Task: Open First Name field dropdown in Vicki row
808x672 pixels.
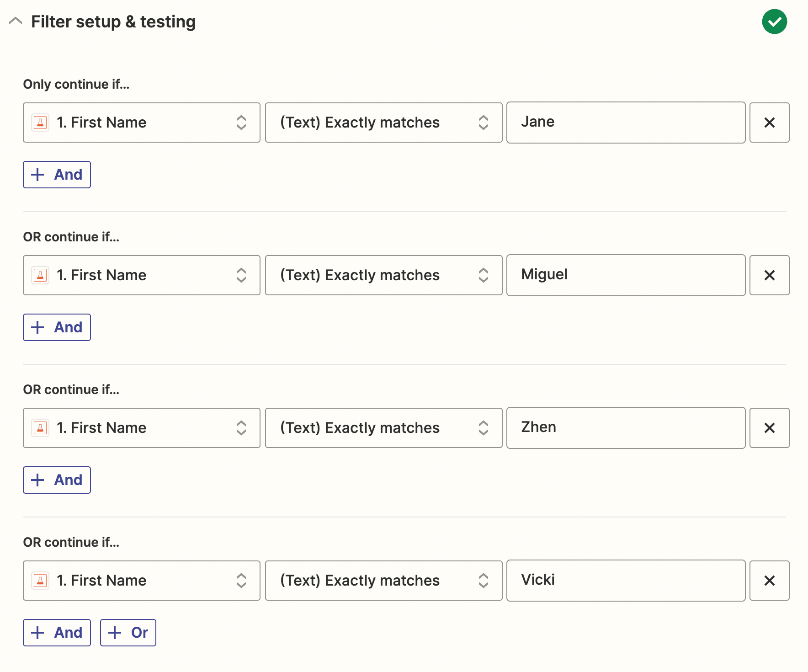Action: click(x=142, y=581)
